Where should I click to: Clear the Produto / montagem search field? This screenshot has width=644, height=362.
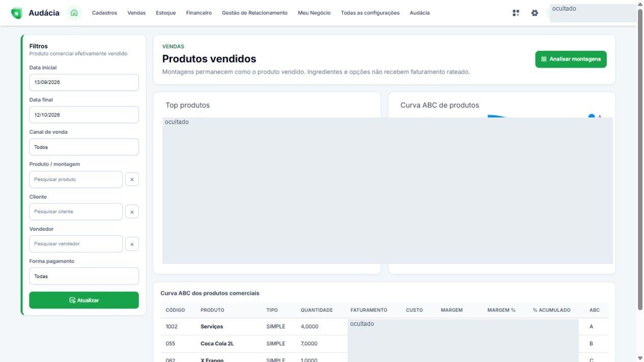[132, 179]
